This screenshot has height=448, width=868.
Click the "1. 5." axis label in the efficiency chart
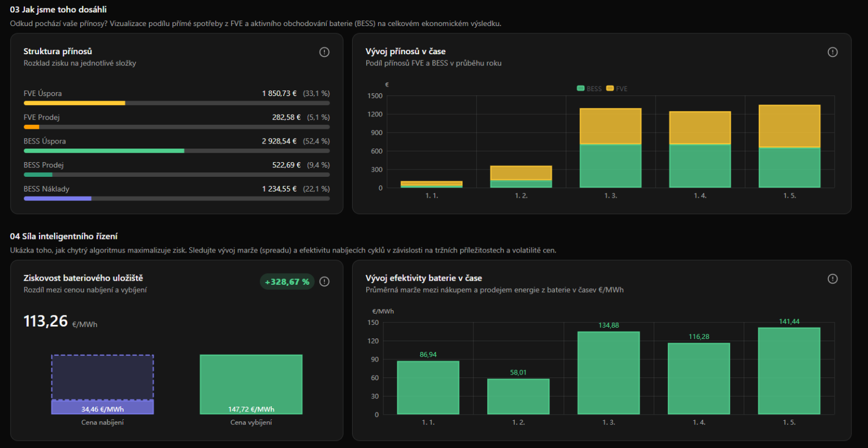pos(789,423)
